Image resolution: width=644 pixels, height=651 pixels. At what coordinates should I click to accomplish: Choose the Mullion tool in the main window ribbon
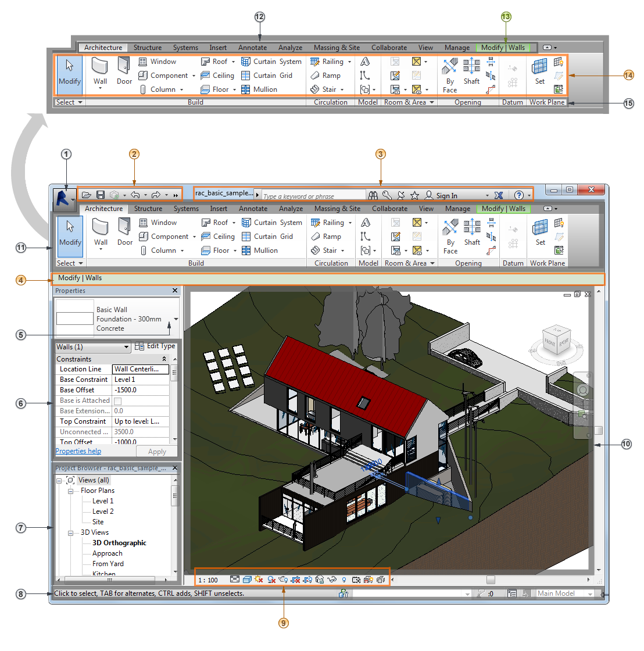coord(260,251)
